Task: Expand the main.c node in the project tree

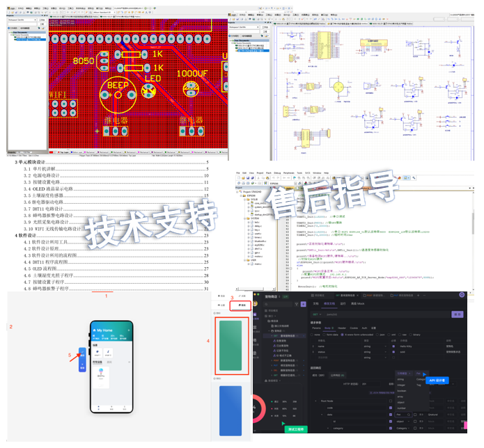Action: 249,264
